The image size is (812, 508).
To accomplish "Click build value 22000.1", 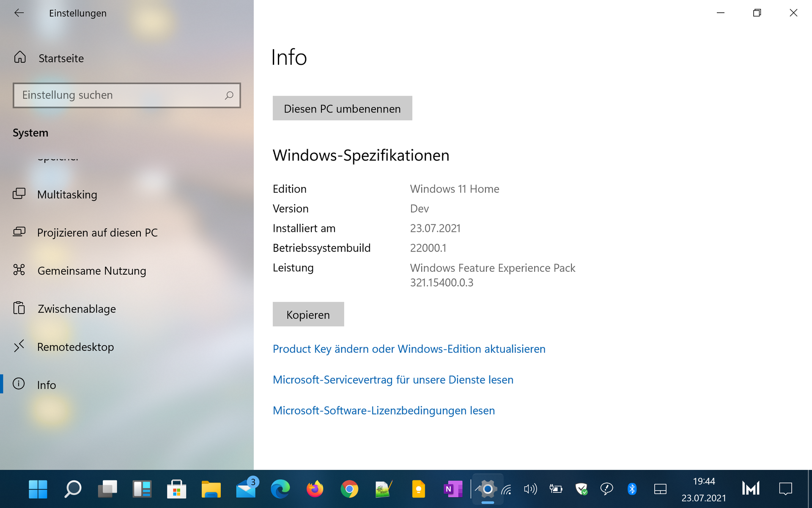I will click(x=428, y=248).
